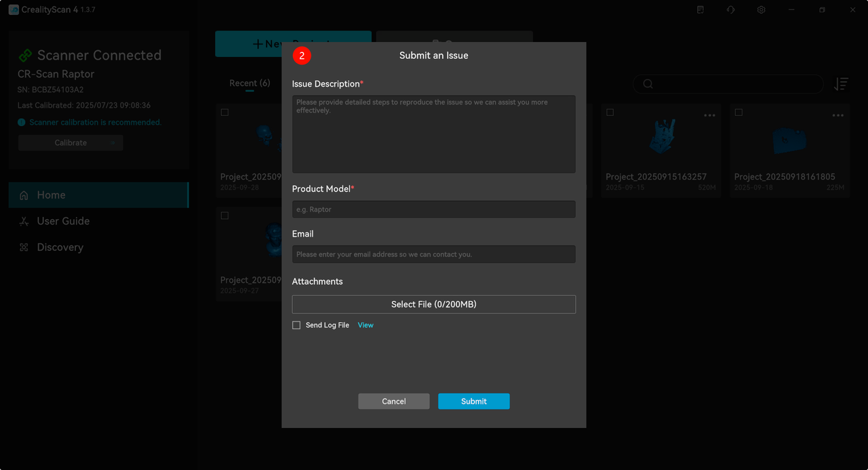This screenshot has width=868, height=470.
Task: Click the User Guide sidebar icon
Action: (x=24, y=221)
